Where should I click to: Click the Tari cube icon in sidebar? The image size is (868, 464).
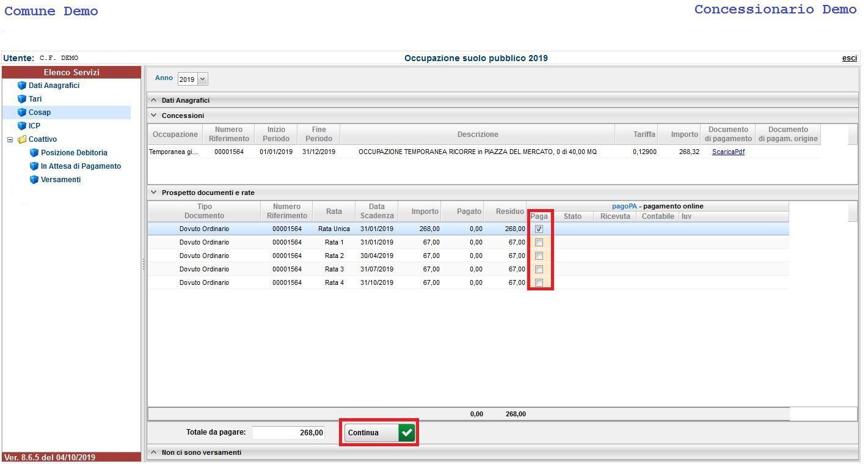[22, 99]
